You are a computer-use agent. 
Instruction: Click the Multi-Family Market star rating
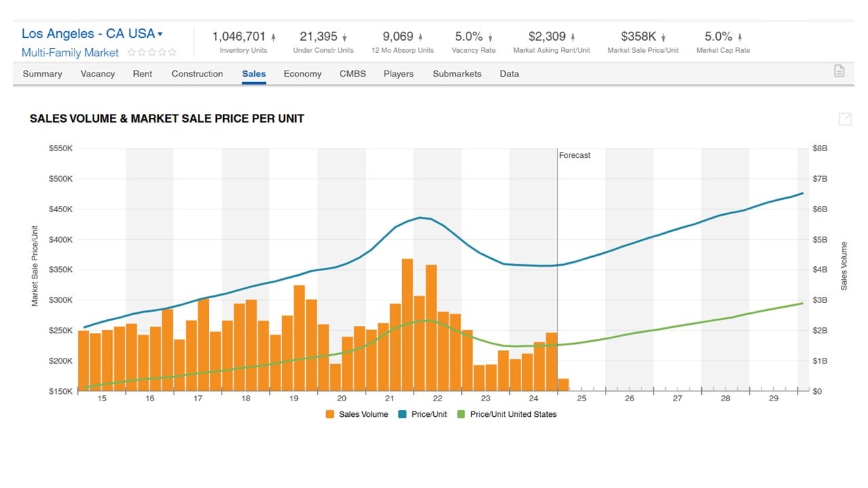coord(153,52)
